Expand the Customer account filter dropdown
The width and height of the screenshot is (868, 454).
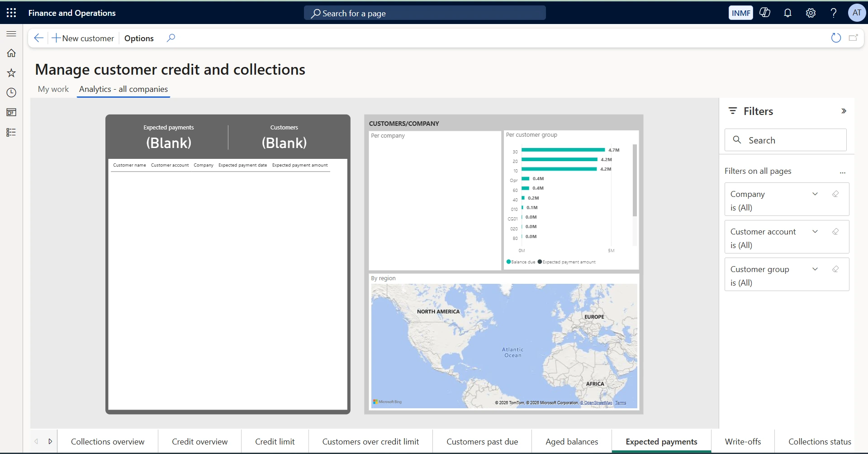pyautogui.click(x=815, y=231)
